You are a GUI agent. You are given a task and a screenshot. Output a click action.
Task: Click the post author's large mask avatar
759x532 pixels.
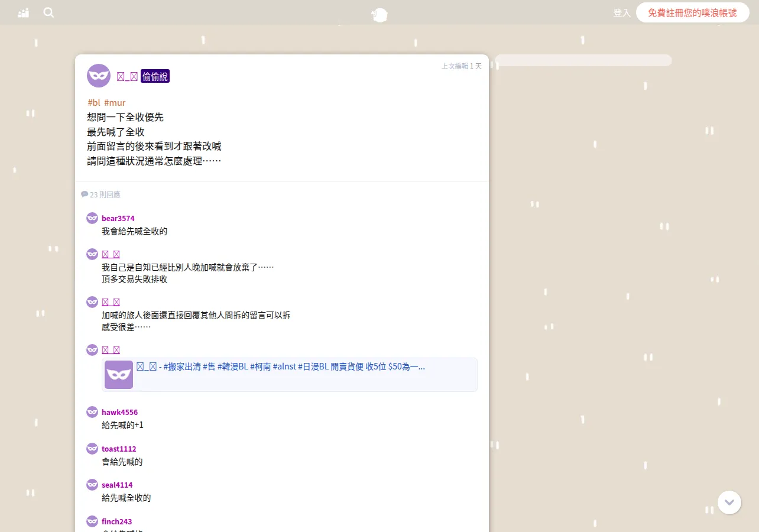pyautogui.click(x=99, y=76)
